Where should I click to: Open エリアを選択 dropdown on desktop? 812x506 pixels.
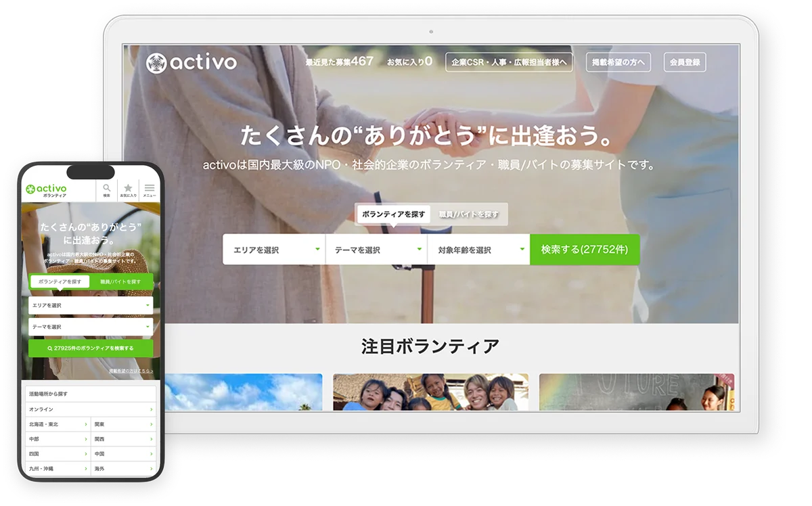pos(274,250)
